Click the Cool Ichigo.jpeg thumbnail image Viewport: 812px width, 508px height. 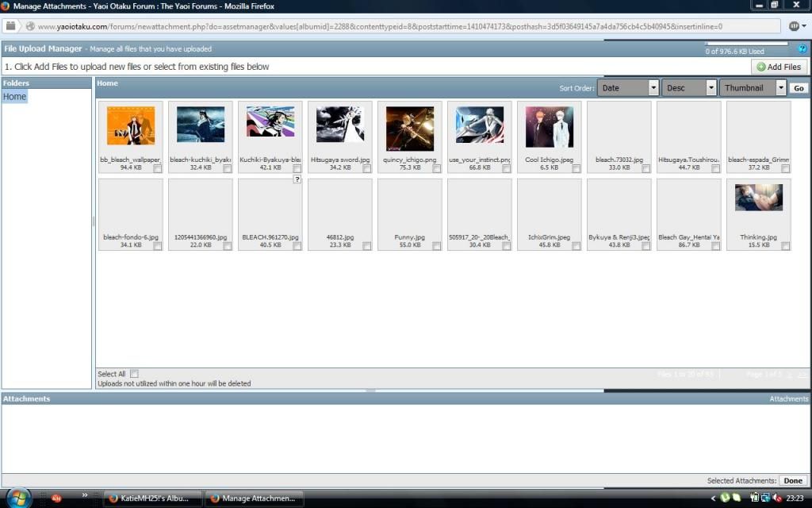550,127
